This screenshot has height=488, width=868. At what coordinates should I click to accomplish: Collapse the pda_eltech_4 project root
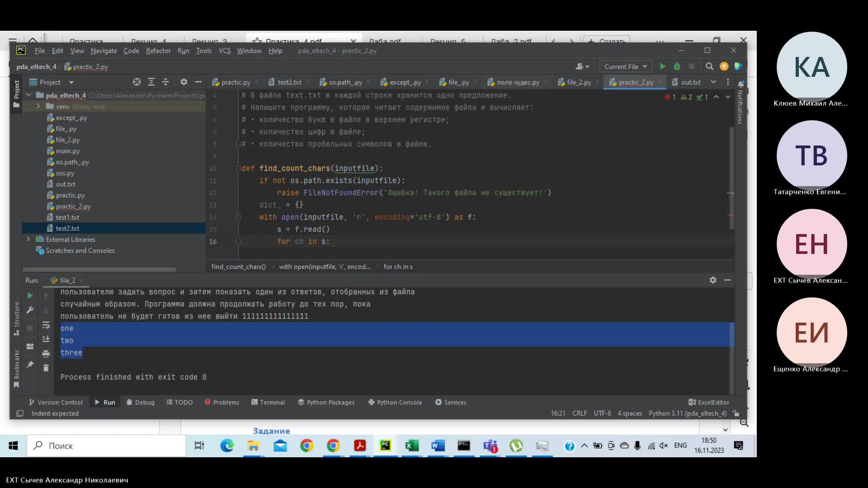coord(28,95)
